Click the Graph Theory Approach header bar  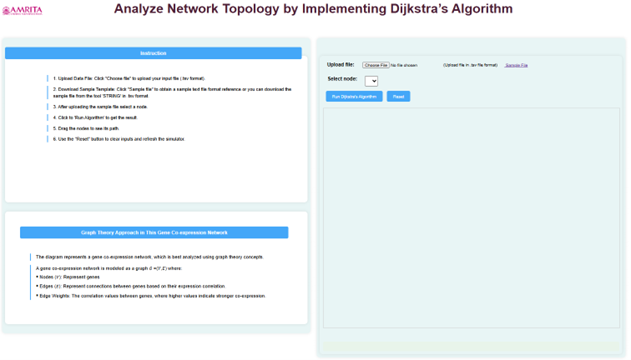coord(154,232)
